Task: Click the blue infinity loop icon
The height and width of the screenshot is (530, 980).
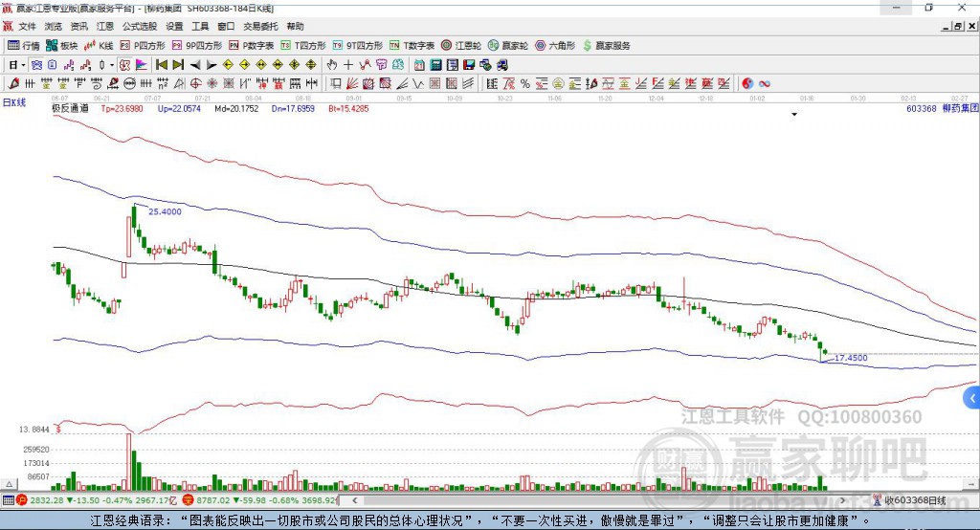Action: (765, 83)
